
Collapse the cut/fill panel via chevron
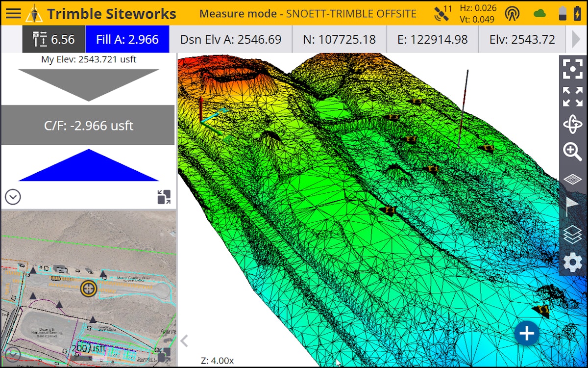[13, 197]
